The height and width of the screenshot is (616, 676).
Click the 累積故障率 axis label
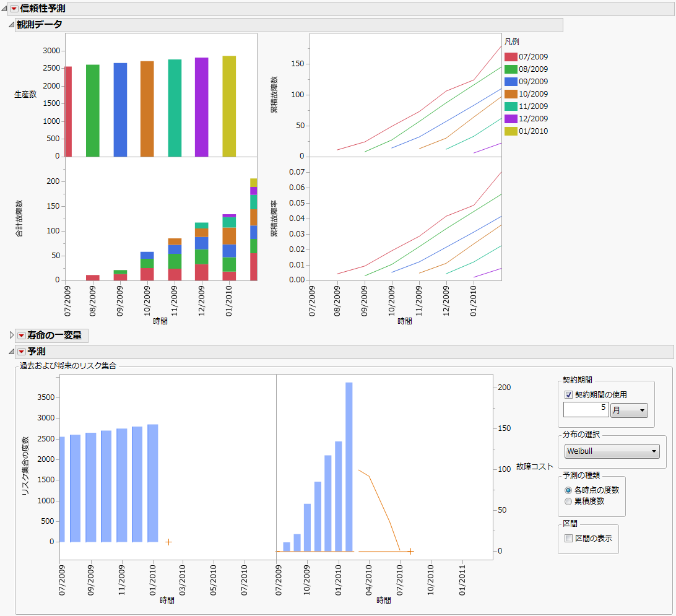274,218
